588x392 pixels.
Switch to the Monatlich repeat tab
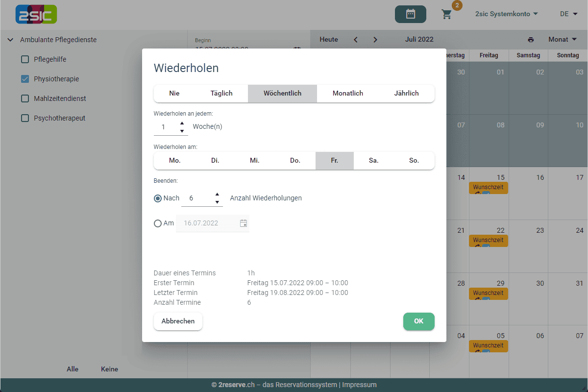click(347, 93)
